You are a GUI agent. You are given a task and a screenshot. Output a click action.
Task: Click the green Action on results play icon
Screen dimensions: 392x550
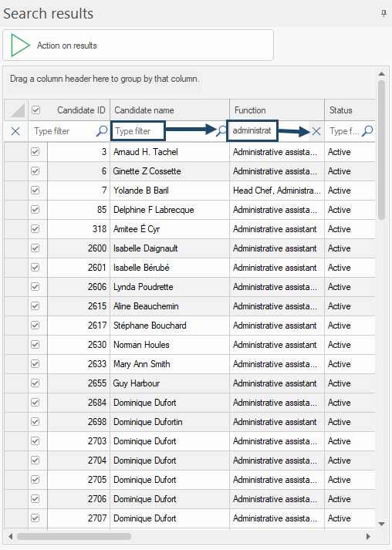point(20,45)
